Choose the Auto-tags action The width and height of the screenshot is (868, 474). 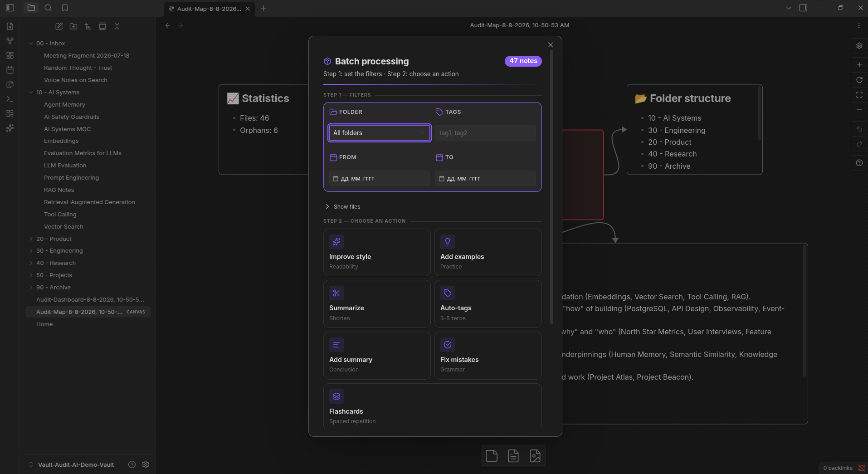(x=488, y=304)
